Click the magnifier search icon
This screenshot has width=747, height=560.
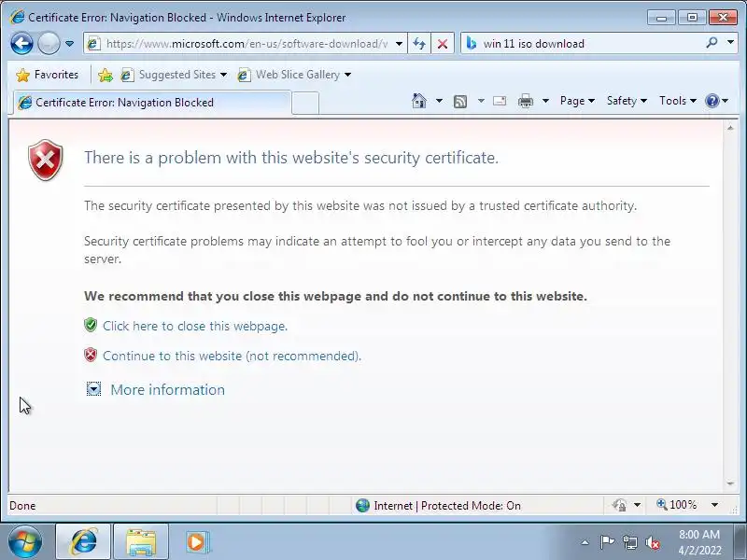(x=712, y=43)
